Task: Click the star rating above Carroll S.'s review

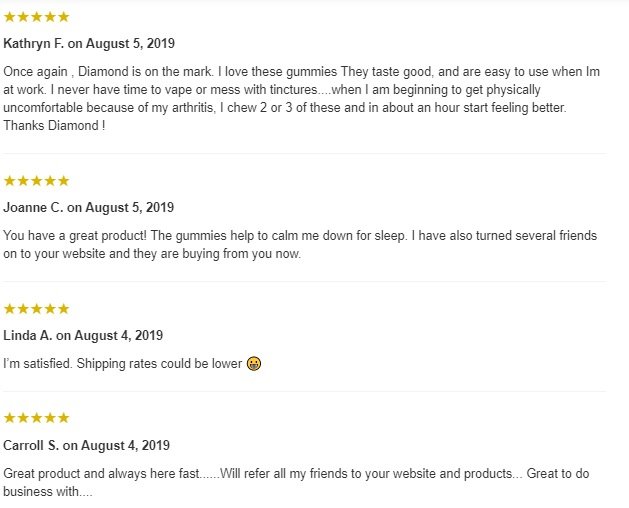Action: (x=37, y=418)
